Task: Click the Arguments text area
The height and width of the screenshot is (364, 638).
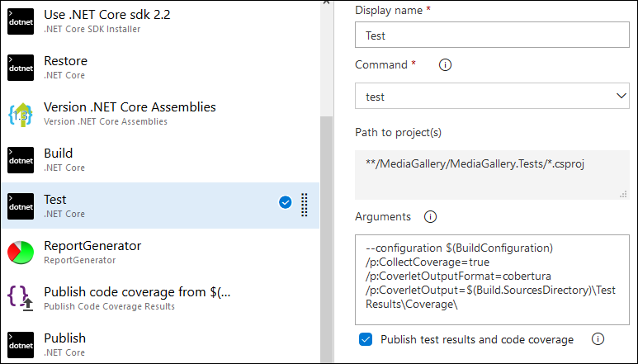Action: 492,280
